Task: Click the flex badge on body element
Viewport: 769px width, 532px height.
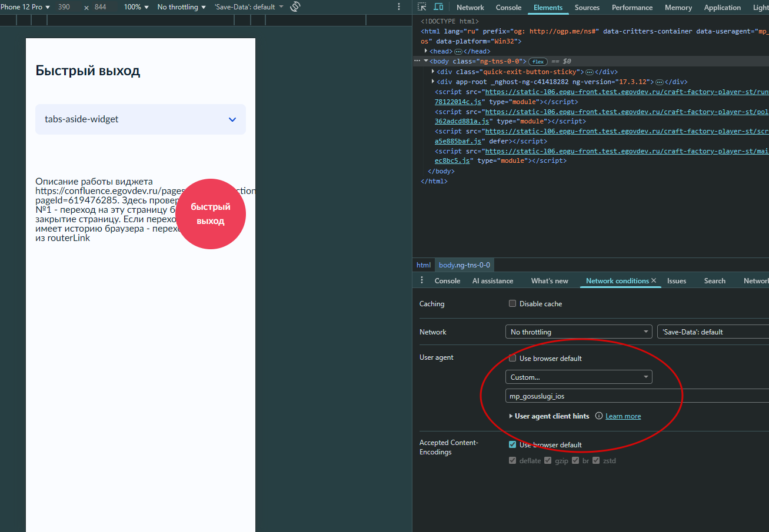Action: [x=538, y=61]
